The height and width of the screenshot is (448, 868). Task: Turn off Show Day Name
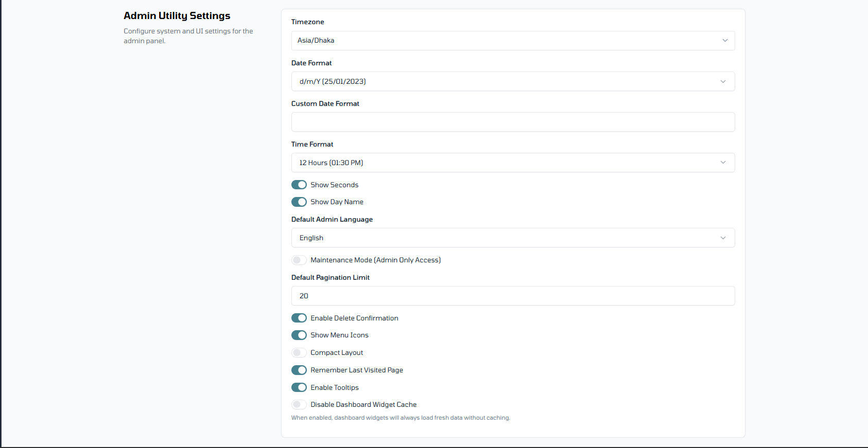pos(299,202)
